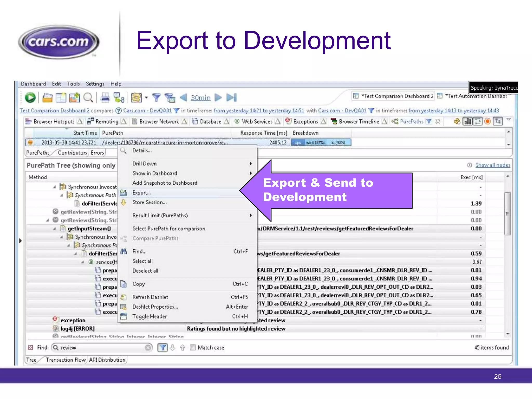Open the Settings menu

[x=95, y=84]
